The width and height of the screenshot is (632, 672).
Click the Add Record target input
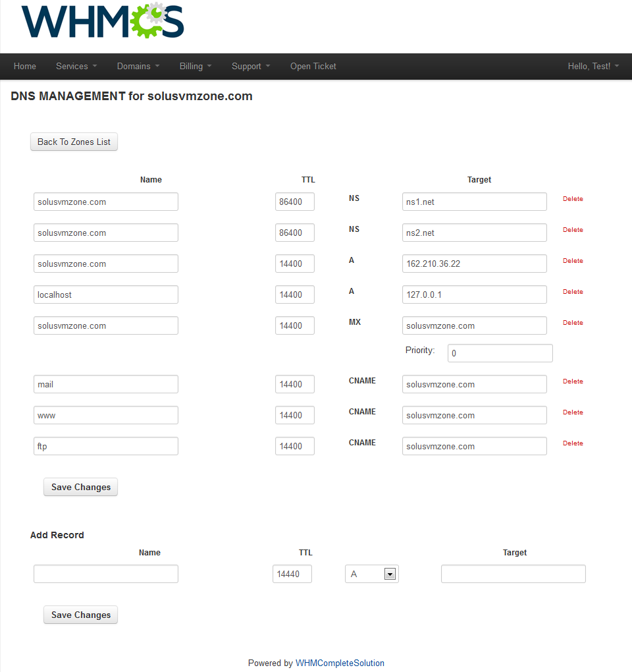point(513,574)
